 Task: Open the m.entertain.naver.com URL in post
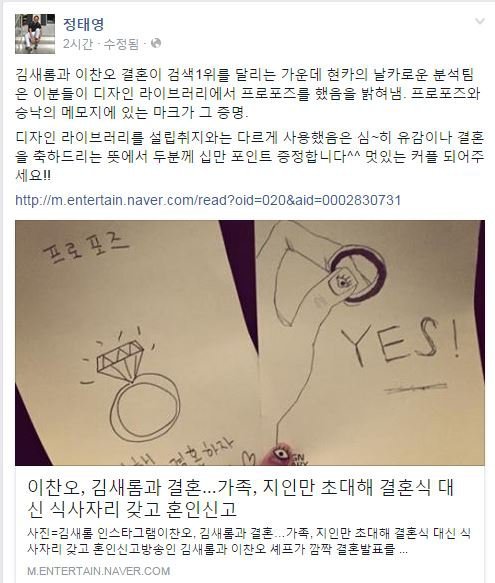coord(208,200)
